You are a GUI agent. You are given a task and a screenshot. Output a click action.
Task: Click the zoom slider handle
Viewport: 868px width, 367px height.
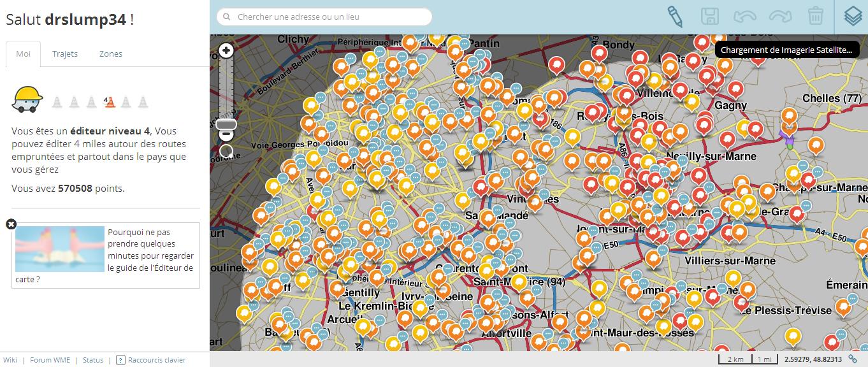click(226, 124)
